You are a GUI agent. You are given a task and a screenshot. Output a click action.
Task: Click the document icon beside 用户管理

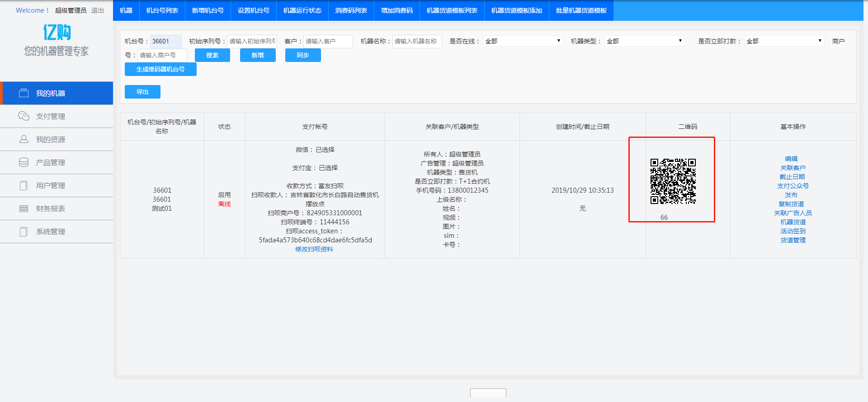click(24, 185)
